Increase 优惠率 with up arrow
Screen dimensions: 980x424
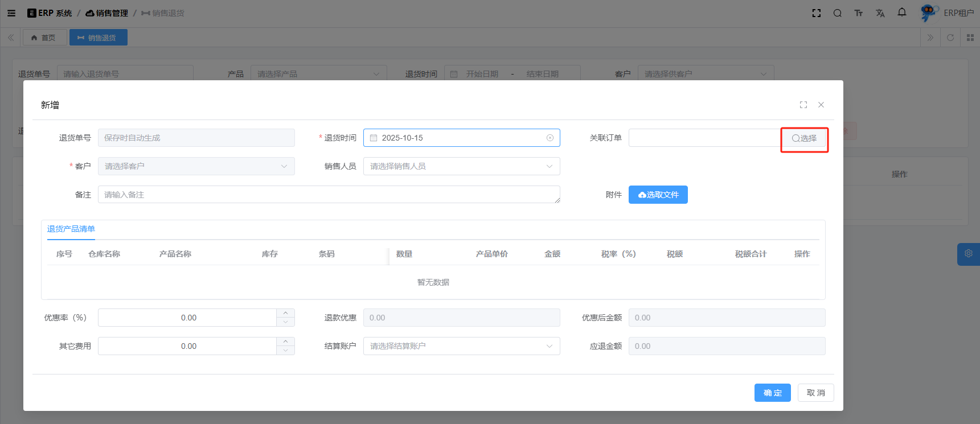[285, 313]
